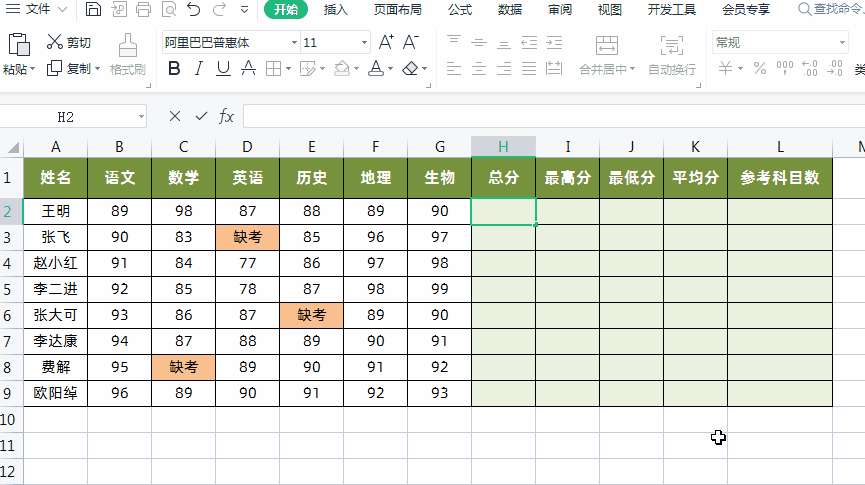Switch to 插入 insert tab
Image resolution: width=865 pixels, height=485 pixels.
(335, 10)
